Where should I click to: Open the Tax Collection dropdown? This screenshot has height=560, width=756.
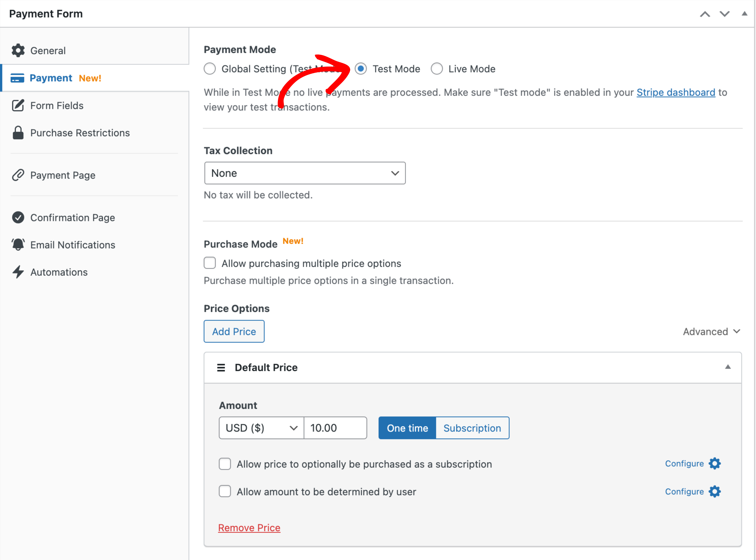point(305,173)
